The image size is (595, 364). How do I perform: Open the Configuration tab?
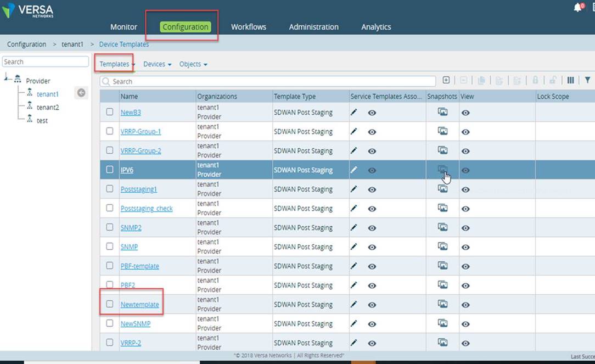[185, 27]
